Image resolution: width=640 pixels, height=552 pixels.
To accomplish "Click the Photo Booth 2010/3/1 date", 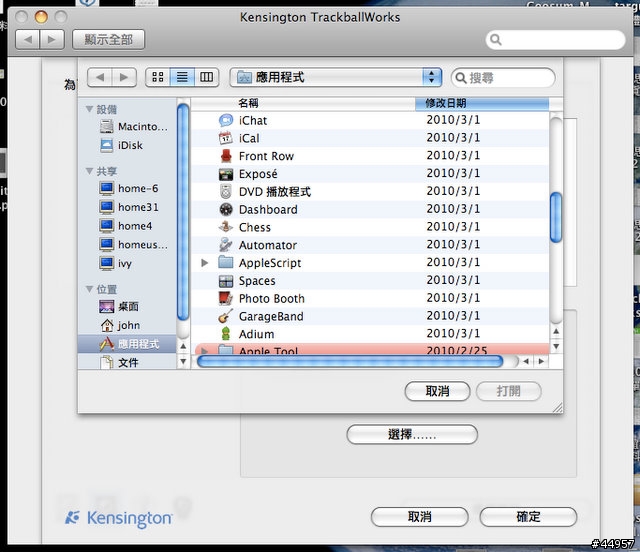I will (453, 298).
